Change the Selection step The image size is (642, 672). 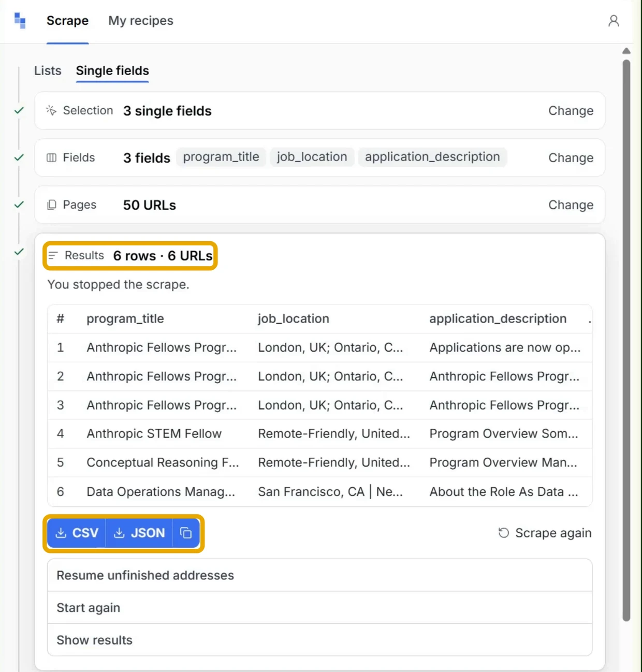(571, 111)
